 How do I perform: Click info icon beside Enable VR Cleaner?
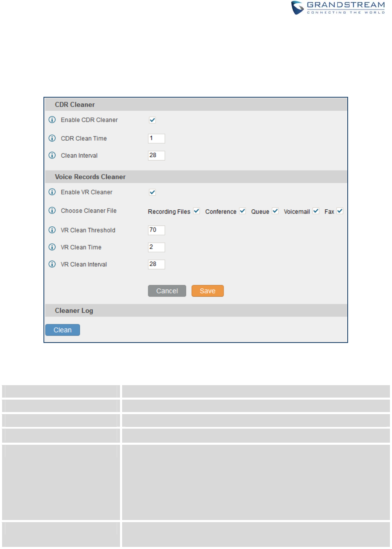52,192
